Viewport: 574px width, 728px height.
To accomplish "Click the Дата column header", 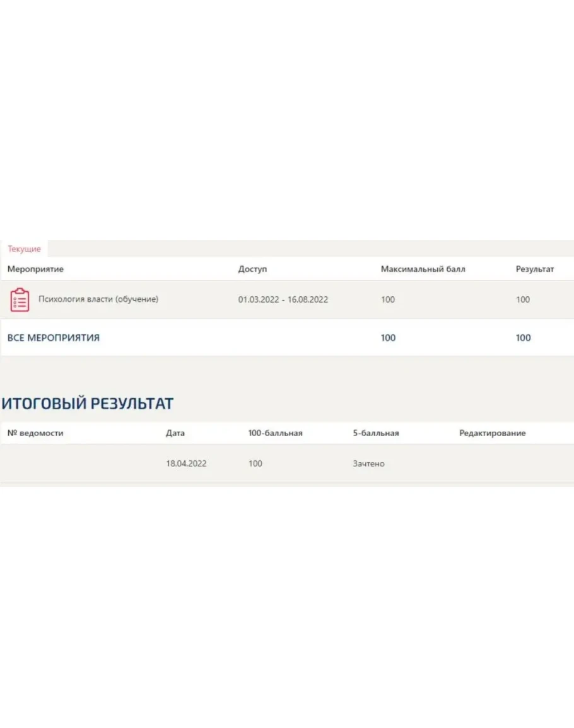I will (x=175, y=433).
